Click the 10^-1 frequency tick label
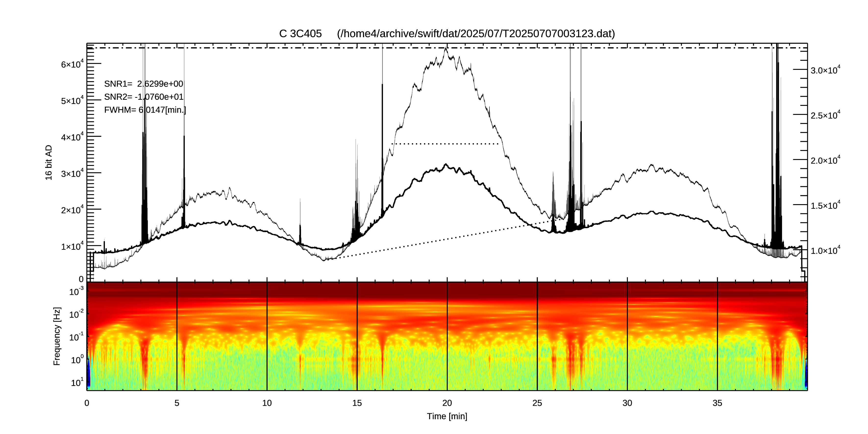 pyautogui.click(x=77, y=336)
